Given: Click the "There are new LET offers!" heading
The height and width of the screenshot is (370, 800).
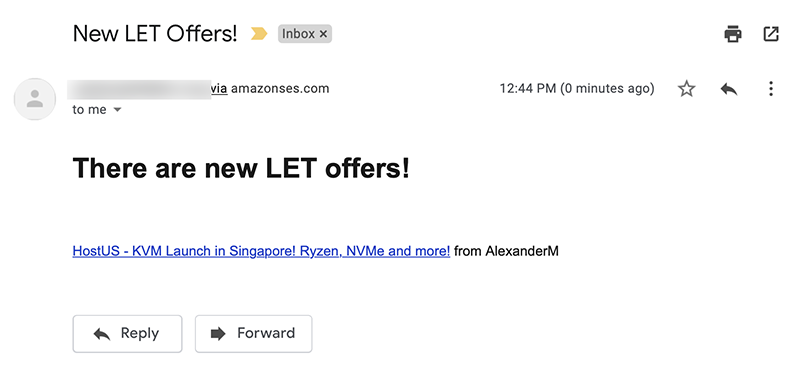Looking at the screenshot, I should [x=241, y=168].
